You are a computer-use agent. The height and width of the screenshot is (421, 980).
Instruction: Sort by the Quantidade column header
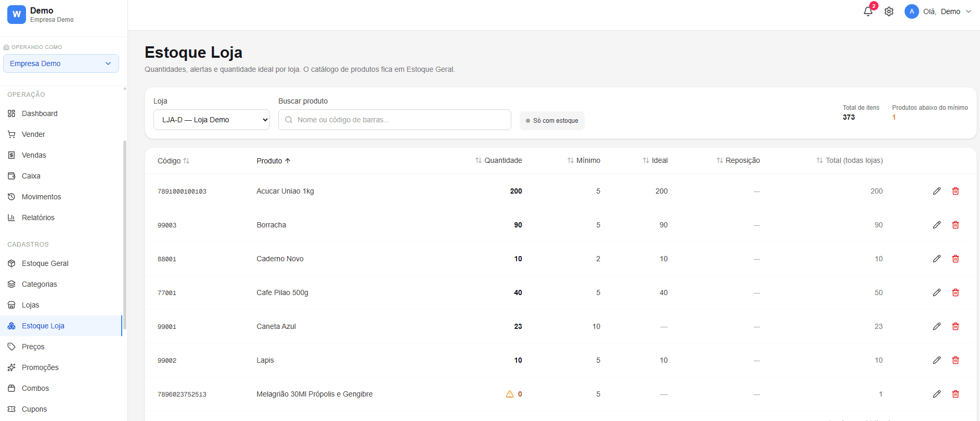tap(498, 160)
